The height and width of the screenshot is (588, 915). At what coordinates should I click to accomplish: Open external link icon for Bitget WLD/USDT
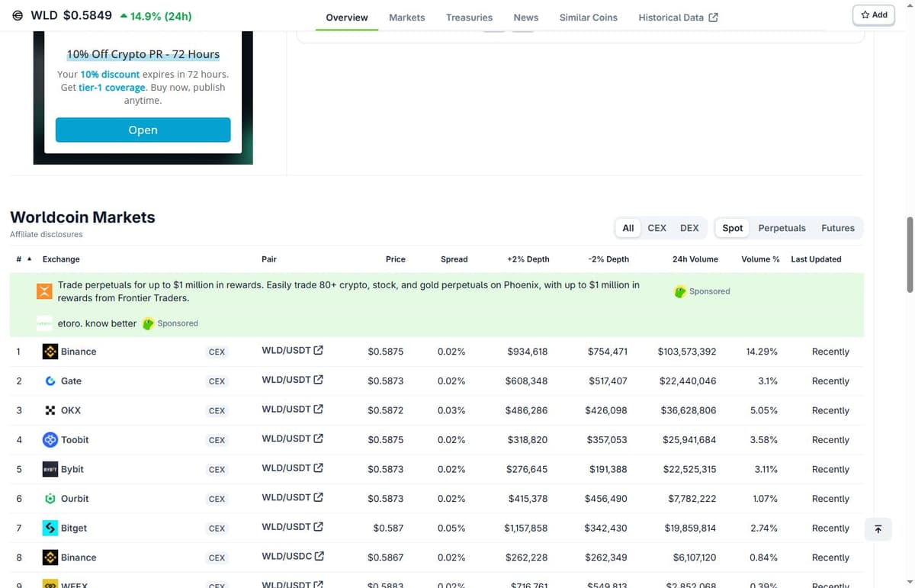coord(318,527)
